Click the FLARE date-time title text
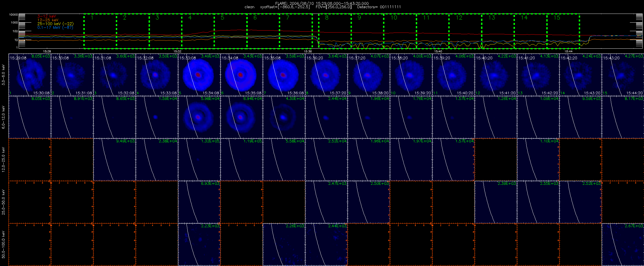The image size is (644, 266). [322, 3]
